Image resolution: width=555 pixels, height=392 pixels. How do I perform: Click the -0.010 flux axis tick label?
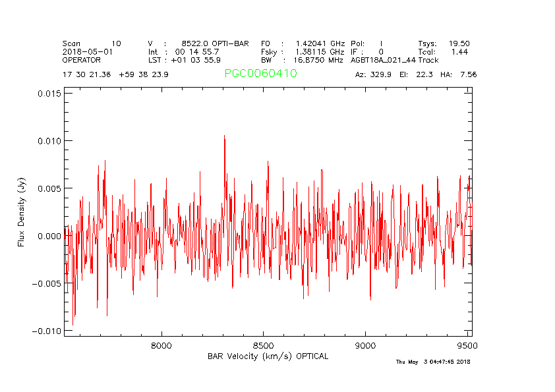click(47, 331)
